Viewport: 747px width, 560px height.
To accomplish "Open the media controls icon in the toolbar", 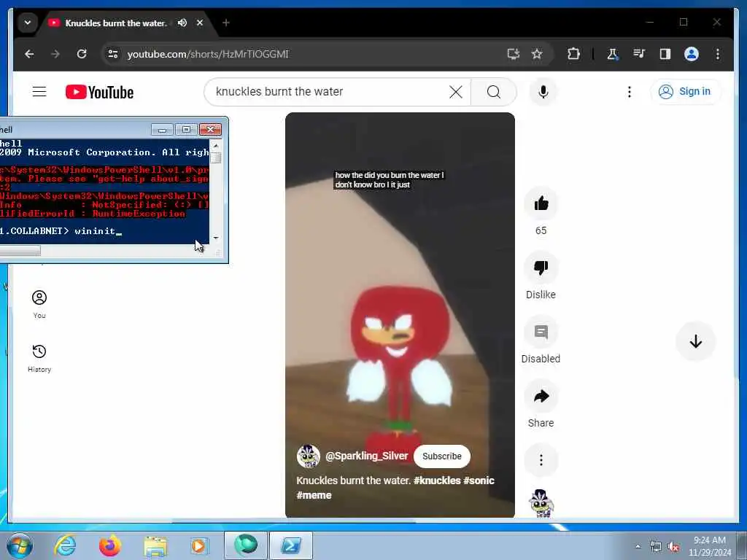I will coord(639,54).
